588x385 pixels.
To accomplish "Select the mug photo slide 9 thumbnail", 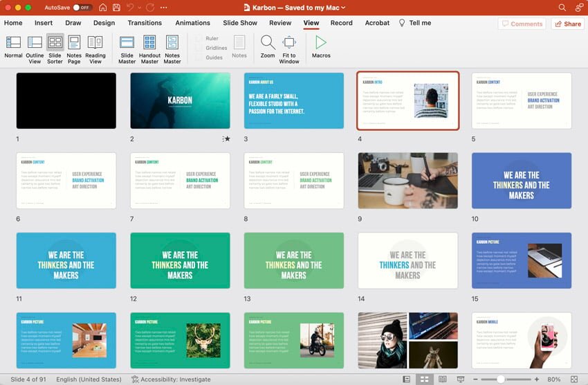I will pyautogui.click(x=407, y=181).
